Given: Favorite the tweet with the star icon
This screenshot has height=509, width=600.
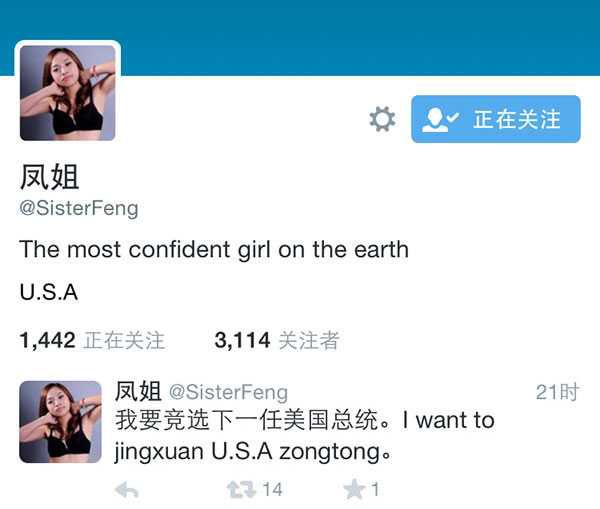Looking at the screenshot, I should pos(353,489).
